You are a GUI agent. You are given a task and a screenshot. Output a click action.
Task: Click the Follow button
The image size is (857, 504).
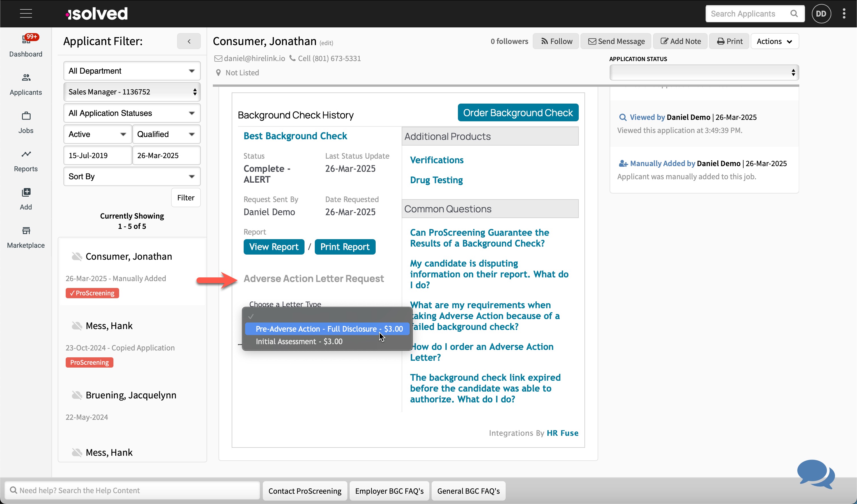coord(556,41)
